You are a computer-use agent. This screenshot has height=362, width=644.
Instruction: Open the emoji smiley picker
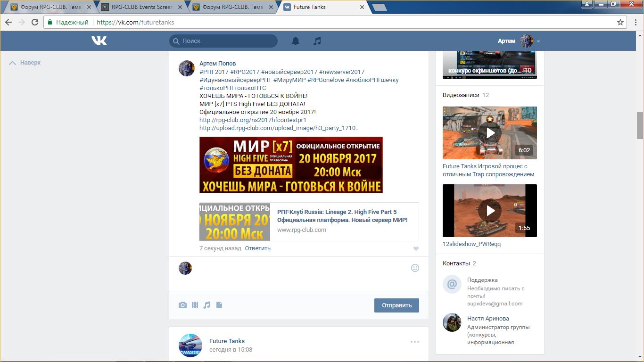click(415, 268)
